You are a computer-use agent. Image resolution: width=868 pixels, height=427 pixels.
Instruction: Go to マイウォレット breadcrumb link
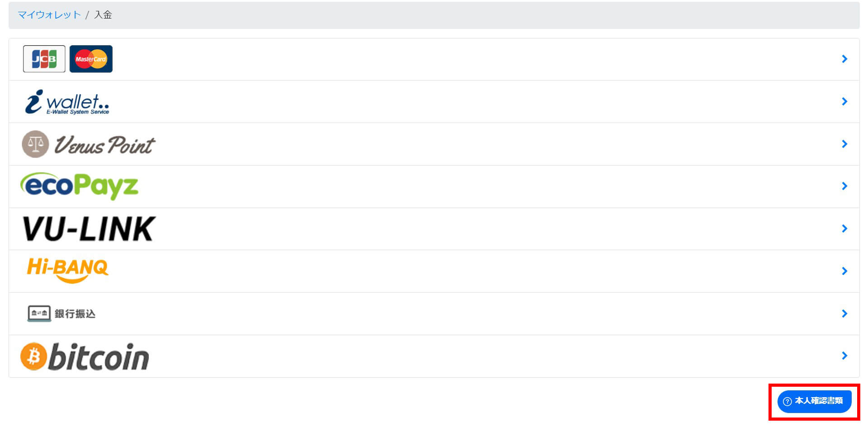tap(49, 15)
